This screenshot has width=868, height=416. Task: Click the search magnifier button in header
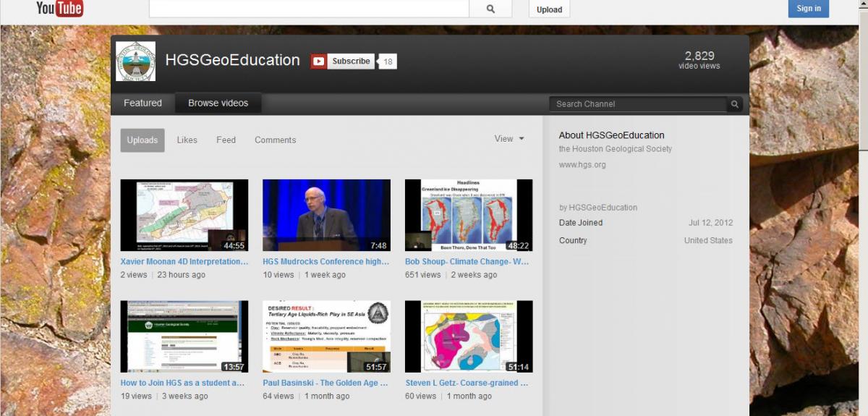(x=490, y=9)
